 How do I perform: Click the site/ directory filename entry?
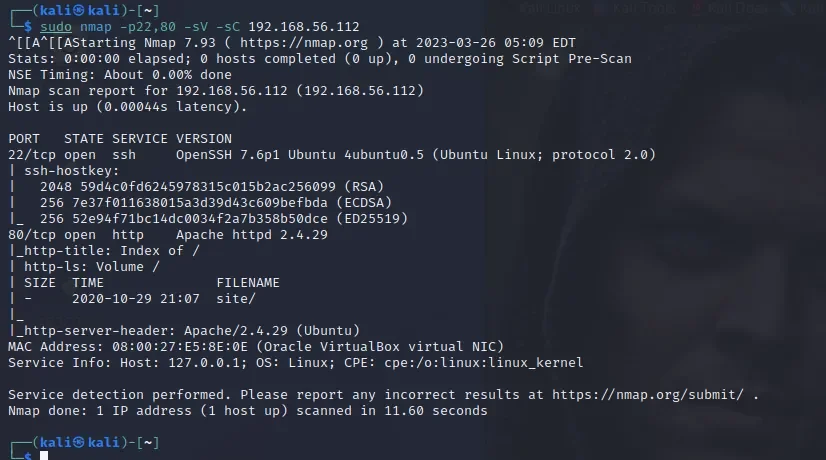pyautogui.click(x=236, y=298)
